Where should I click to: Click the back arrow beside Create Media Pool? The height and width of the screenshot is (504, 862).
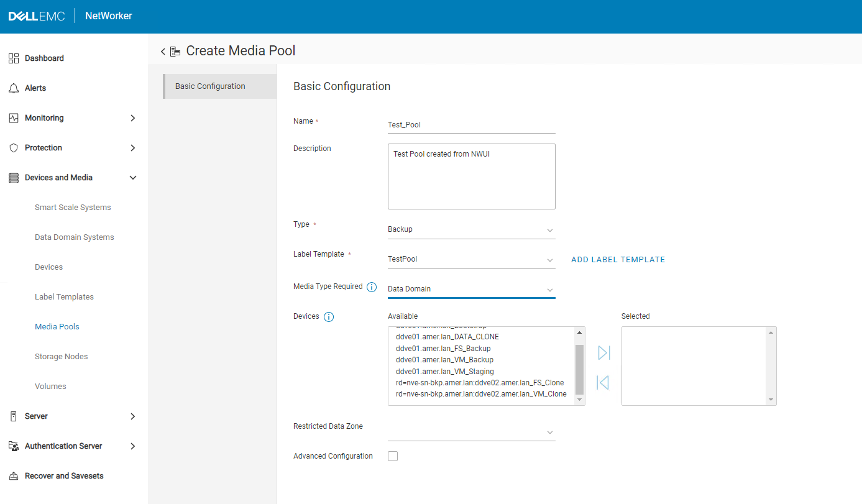[x=162, y=51]
